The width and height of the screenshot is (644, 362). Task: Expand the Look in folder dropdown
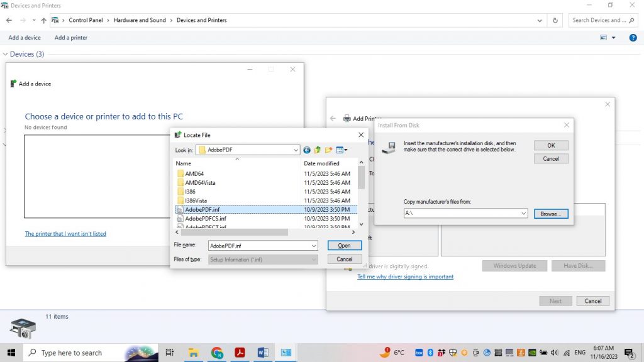click(x=295, y=150)
